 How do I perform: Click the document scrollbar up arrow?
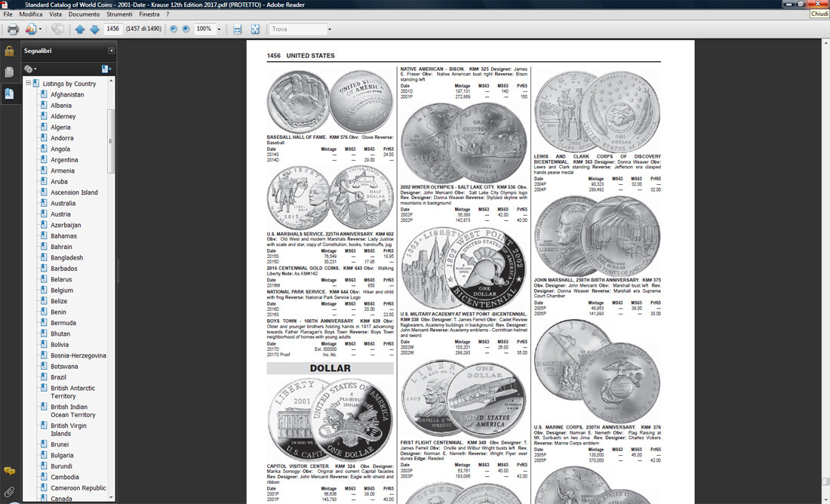825,43
